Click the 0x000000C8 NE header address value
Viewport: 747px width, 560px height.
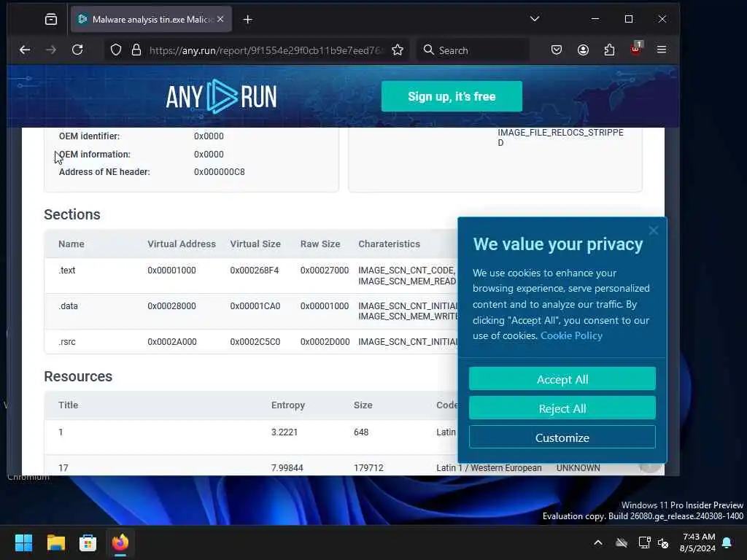pyautogui.click(x=219, y=172)
